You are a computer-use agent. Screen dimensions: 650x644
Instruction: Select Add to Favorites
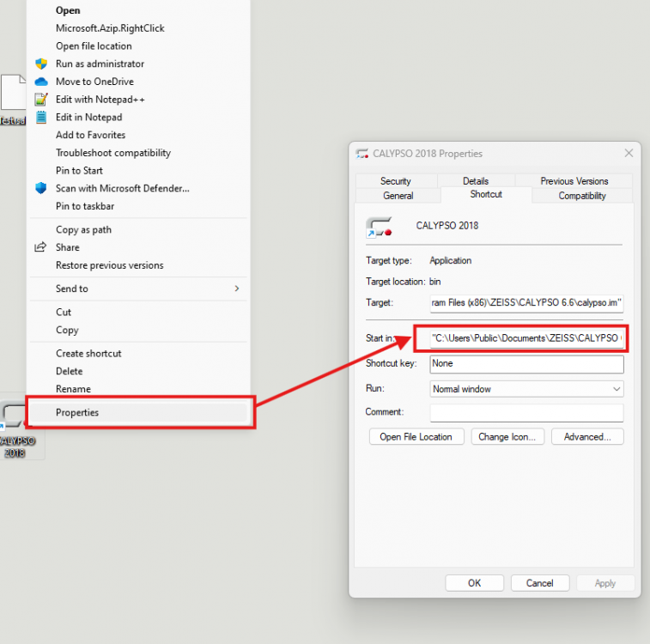click(x=91, y=135)
